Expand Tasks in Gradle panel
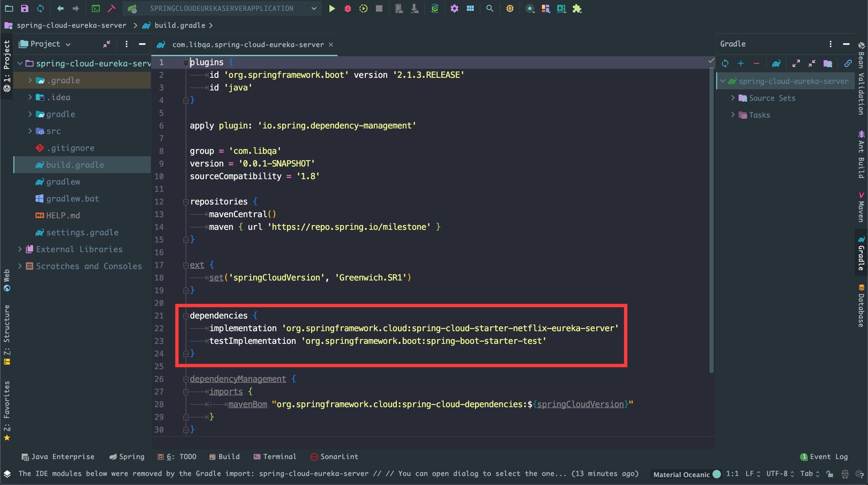Screen dimensions: 868x485 pyautogui.click(x=733, y=115)
